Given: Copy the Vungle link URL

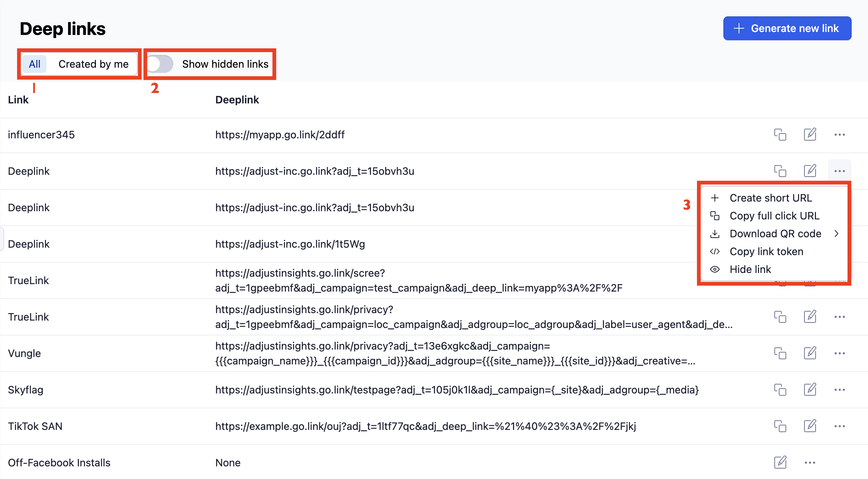Looking at the screenshot, I should pos(780,353).
